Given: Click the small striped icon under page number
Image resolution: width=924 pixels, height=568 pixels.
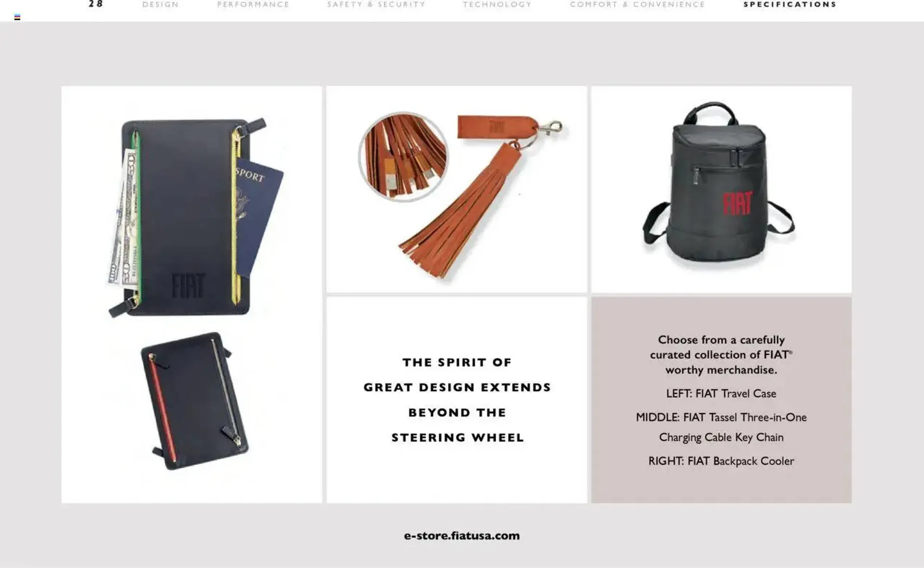Looking at the screenshot, I should pyautogui.click(x=17, y=17).
